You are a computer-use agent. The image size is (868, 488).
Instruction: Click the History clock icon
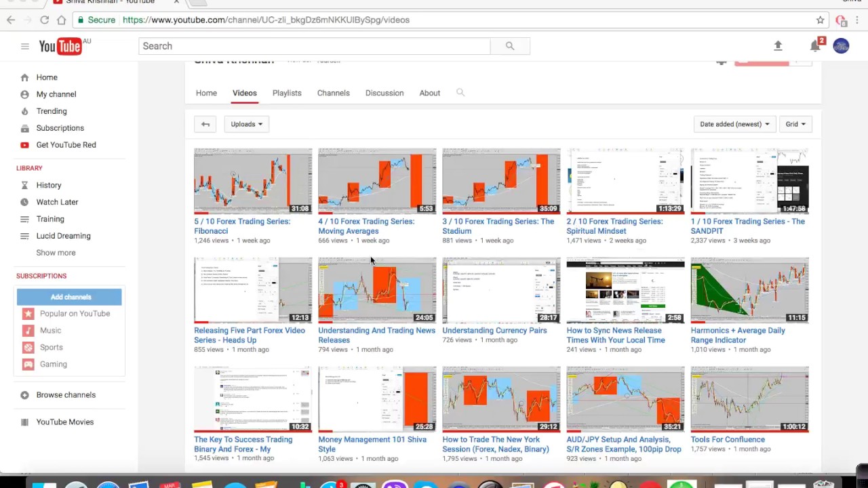coord(24,185)
